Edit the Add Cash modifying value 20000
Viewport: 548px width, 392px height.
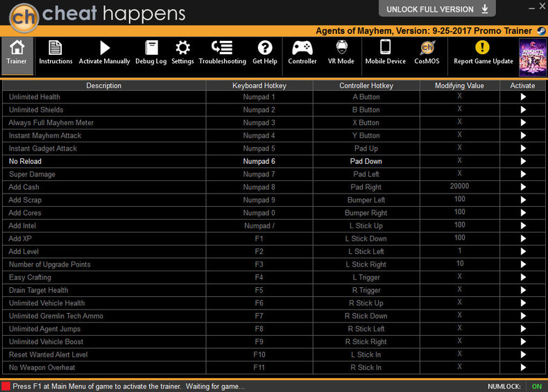coord(459,187)
